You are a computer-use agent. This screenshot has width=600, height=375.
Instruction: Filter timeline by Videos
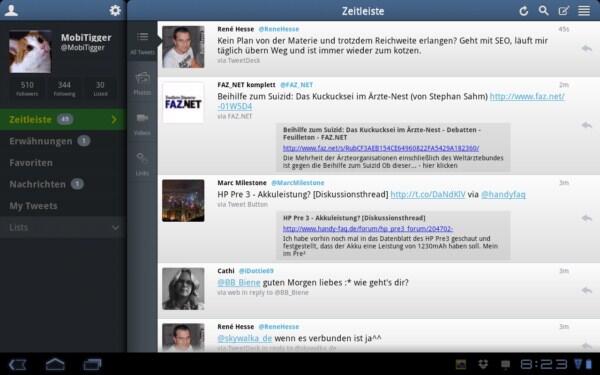pyautogui.click(x=142, y=124)
